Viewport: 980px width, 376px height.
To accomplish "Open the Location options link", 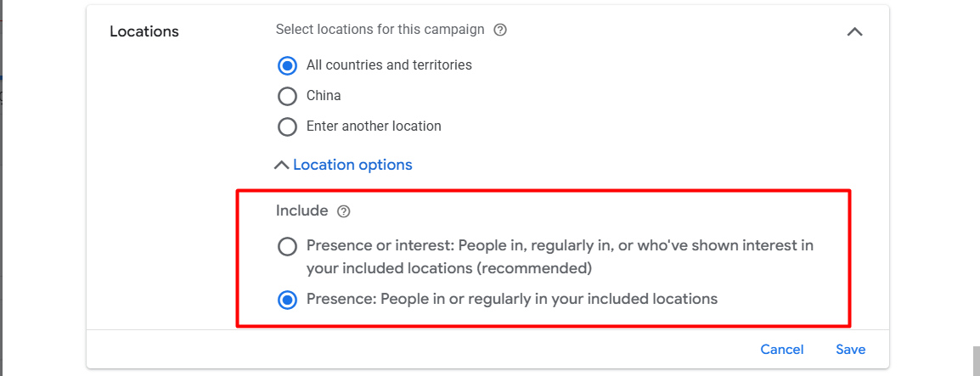I will pyautogui.click(x=352, y=165).
